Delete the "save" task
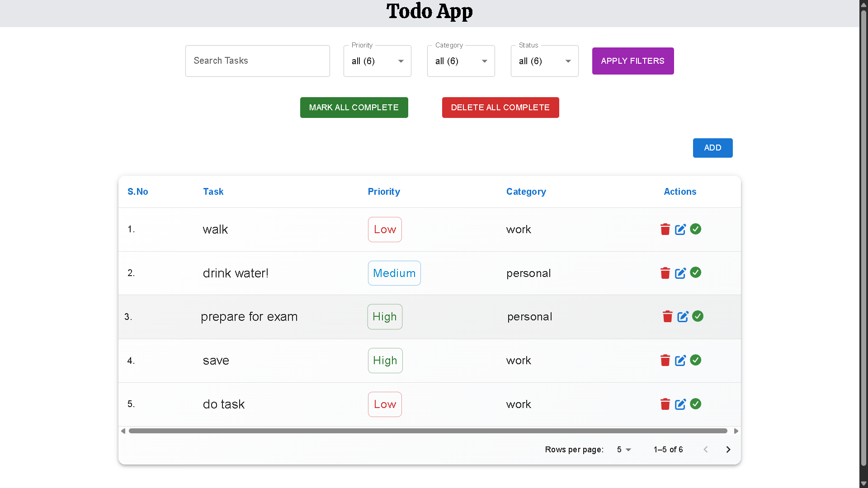This screenshot has width=868, height=488. [x=665, y=360]
